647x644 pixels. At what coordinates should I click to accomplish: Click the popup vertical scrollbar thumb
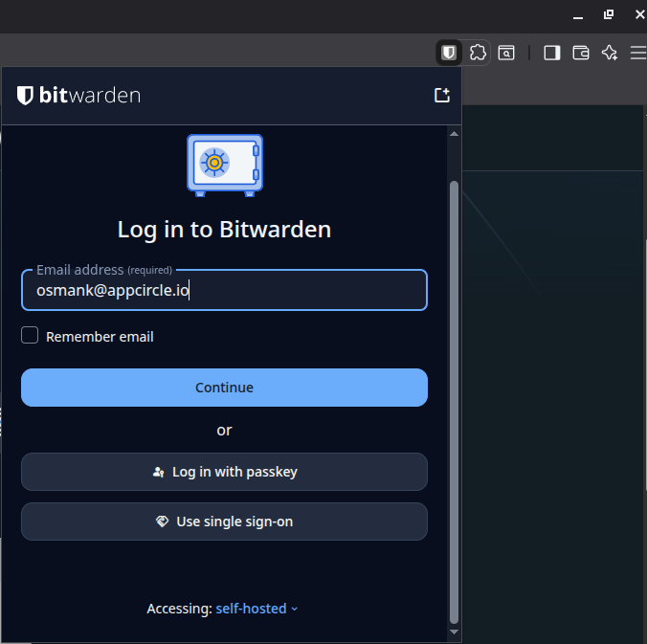(x=454, y=402)
